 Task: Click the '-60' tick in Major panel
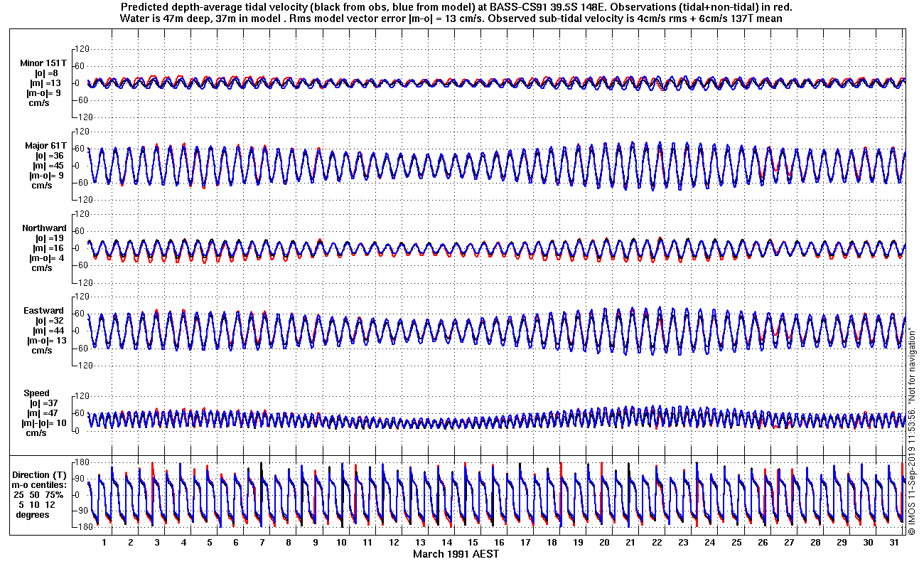coord(81,182)
